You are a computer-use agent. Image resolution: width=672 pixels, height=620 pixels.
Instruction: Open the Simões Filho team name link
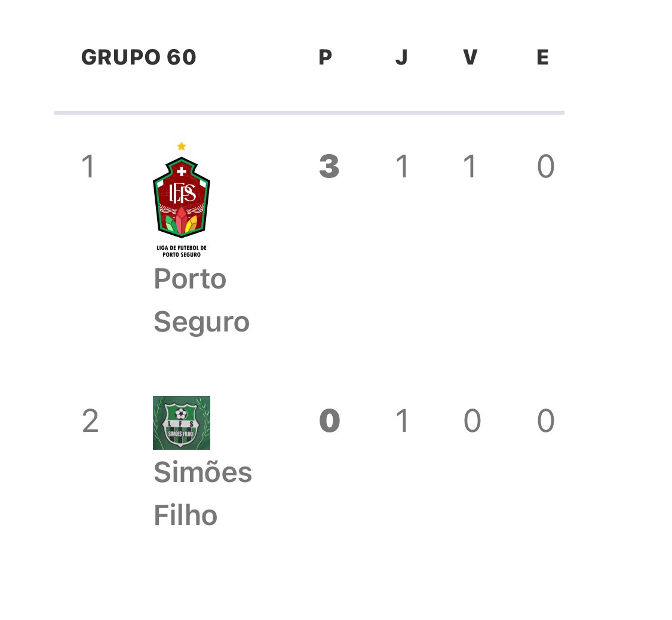tap(202, 493)
